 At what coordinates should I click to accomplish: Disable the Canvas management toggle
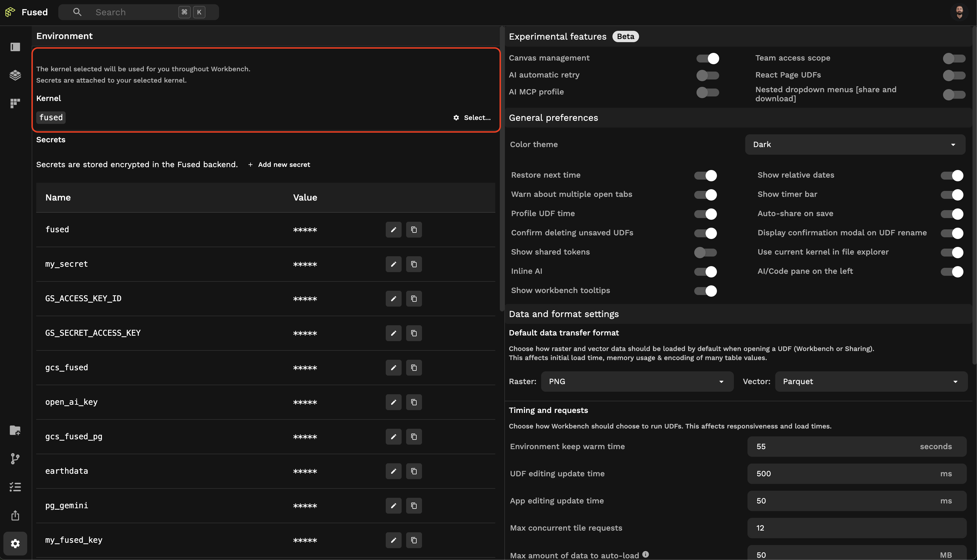[707, 59]
